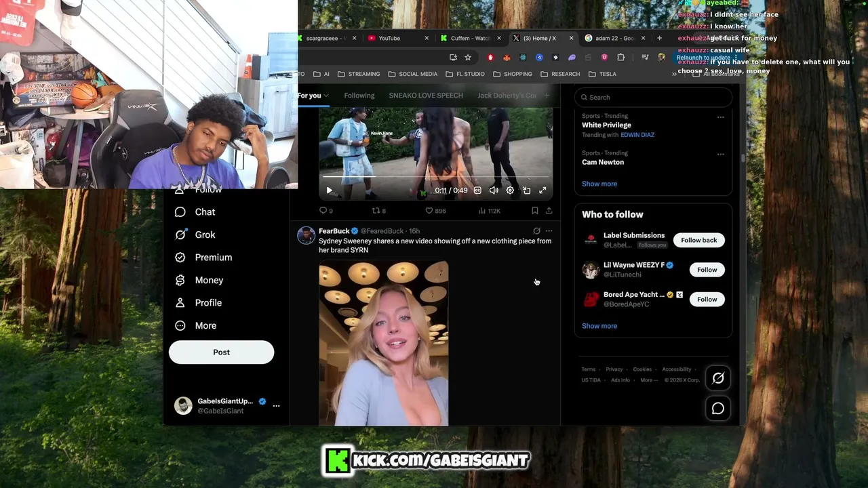Open the Privacy footer link
Viewport: 868px width, 488px height.
(614, 369)
